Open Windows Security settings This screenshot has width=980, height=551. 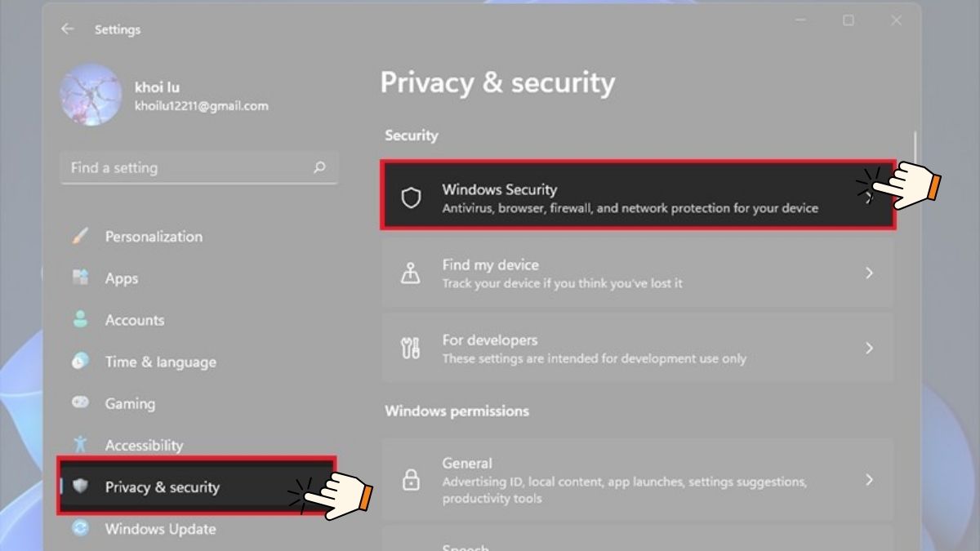point(637,196)
